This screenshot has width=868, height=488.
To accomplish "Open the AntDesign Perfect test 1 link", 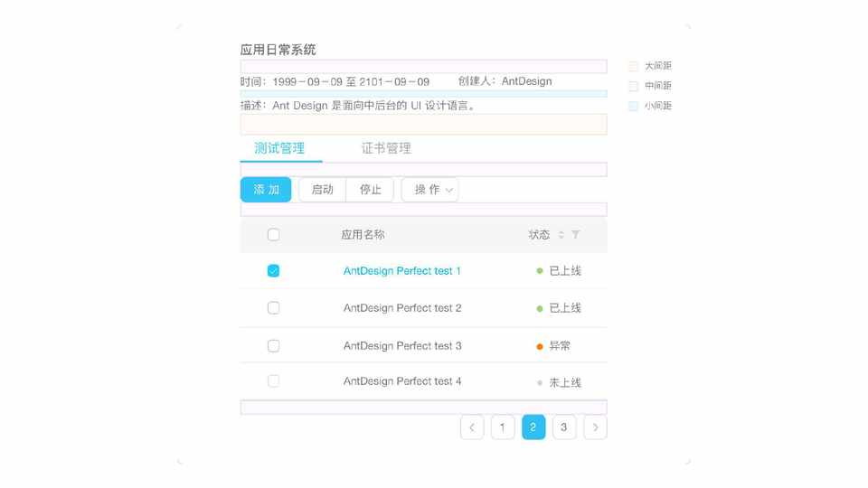I will click(x=402, y=271).
